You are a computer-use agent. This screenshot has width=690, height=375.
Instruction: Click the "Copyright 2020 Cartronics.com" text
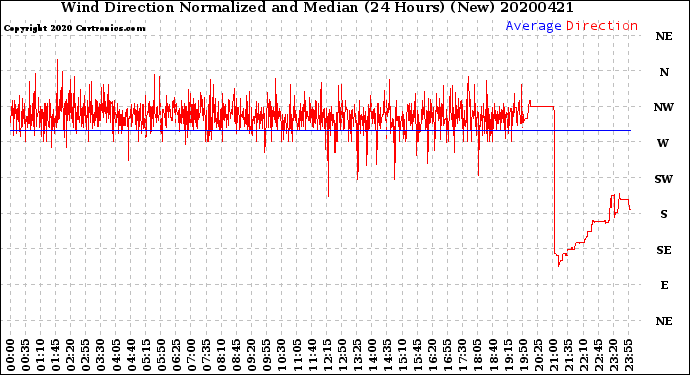(x=74, y=28)
